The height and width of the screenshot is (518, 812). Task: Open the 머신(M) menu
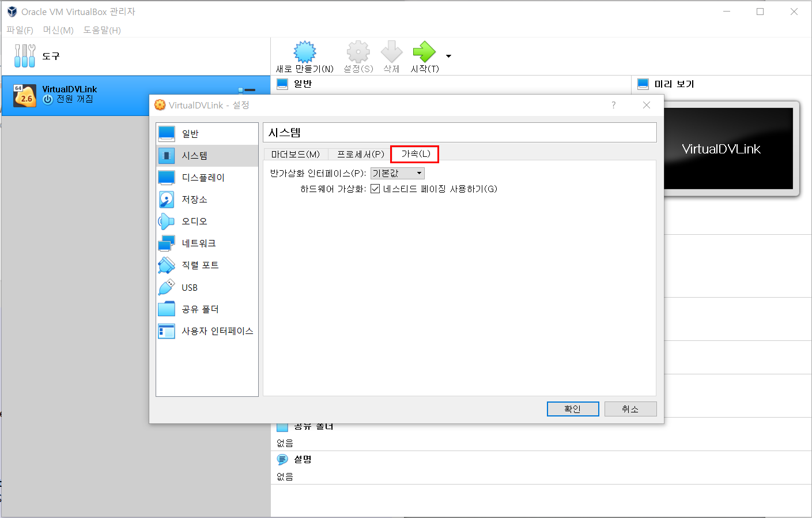(x=58, y=30)
